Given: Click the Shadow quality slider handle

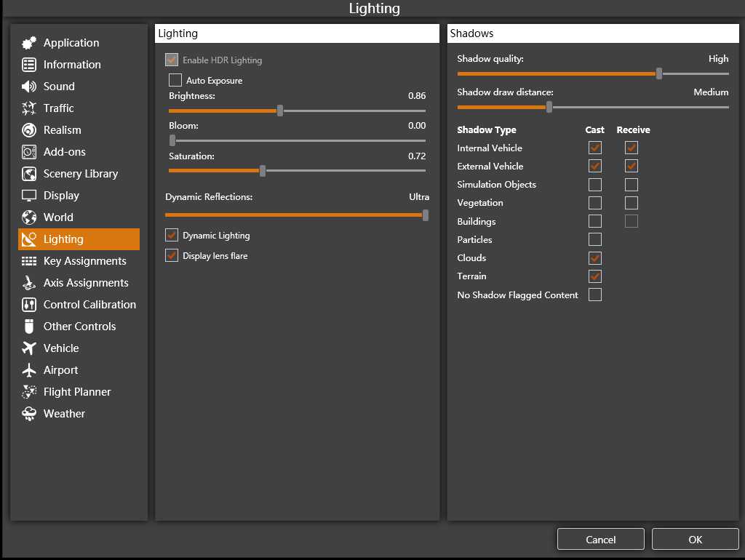Looking at the screenshot, I should 659,73.
